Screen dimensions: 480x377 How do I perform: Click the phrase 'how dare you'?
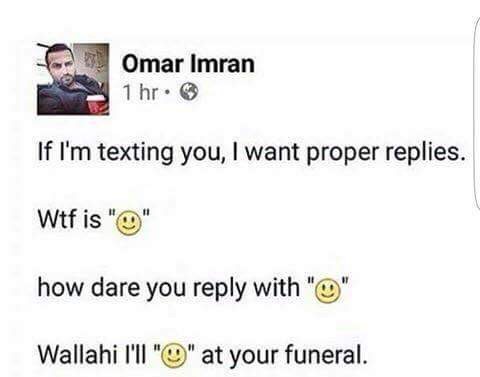[x=111, y=288]
